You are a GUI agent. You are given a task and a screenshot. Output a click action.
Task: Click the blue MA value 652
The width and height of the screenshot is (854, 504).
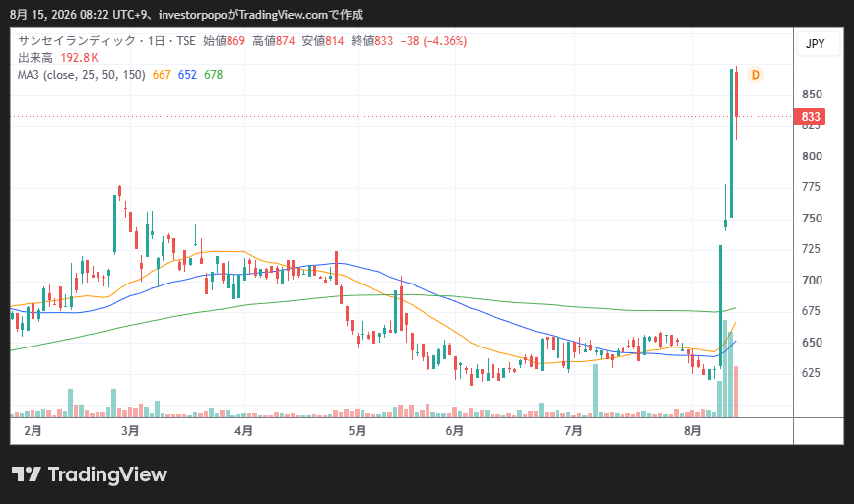187,75
